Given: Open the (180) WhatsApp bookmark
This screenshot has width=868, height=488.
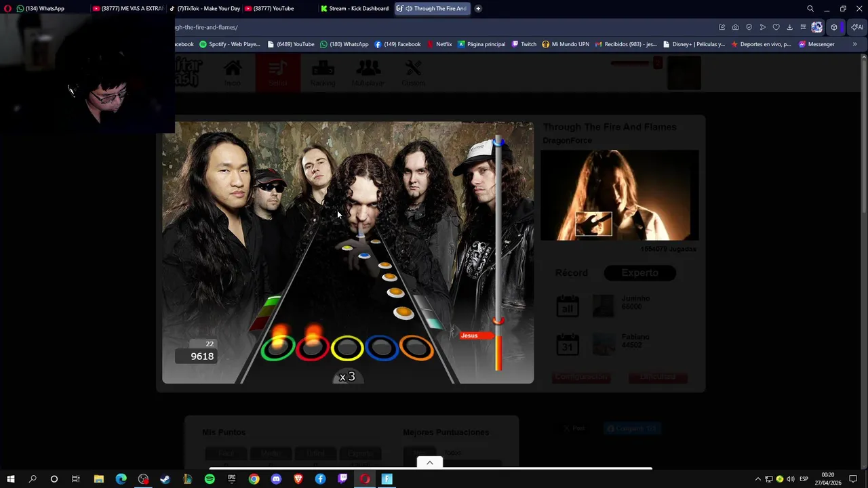Looking at the screenshot, I should [x=344, y=44].
